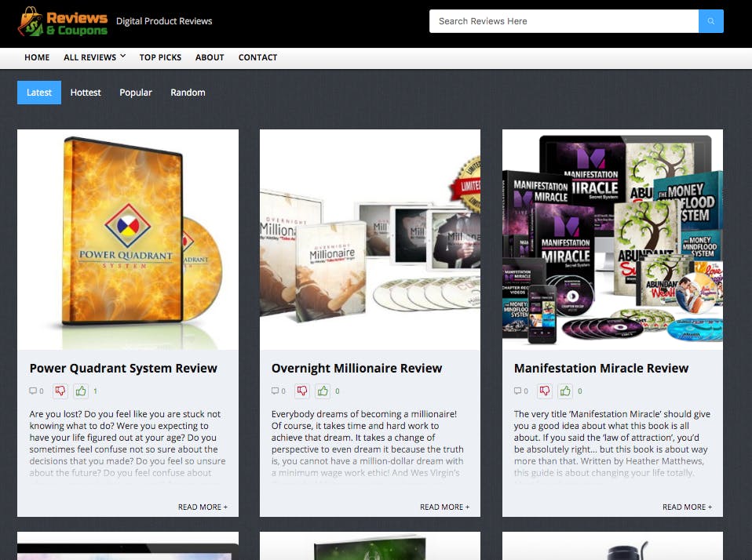Show Random reviews tab
This screenshot has width=752, height=560.
coord(188,93)
